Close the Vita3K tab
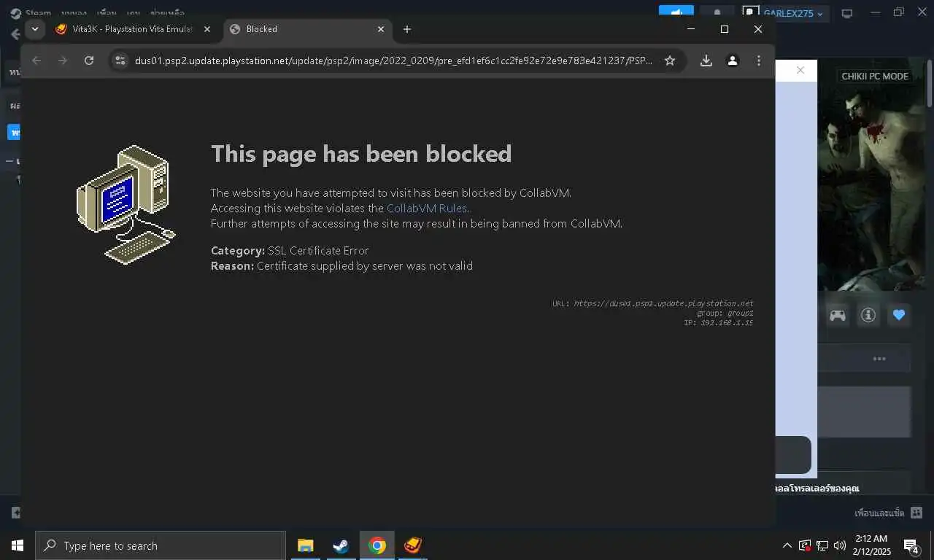This screenshot has width=934, height=560. pyautogui.click(x=207, y=29)
